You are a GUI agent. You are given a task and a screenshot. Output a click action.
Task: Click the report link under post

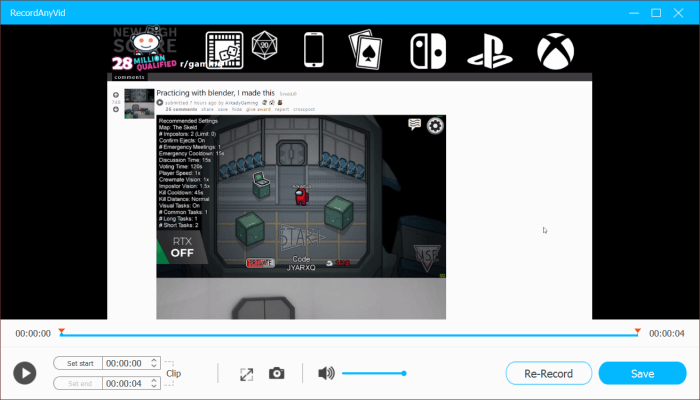tap(282, 109)
